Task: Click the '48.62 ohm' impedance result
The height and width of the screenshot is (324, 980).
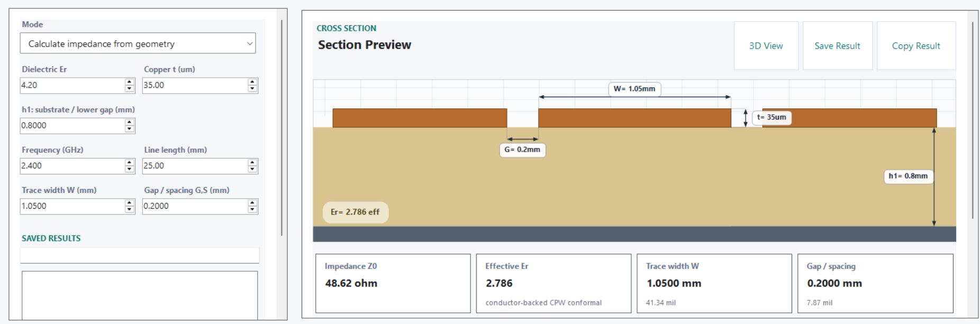Action: (351, 283)
